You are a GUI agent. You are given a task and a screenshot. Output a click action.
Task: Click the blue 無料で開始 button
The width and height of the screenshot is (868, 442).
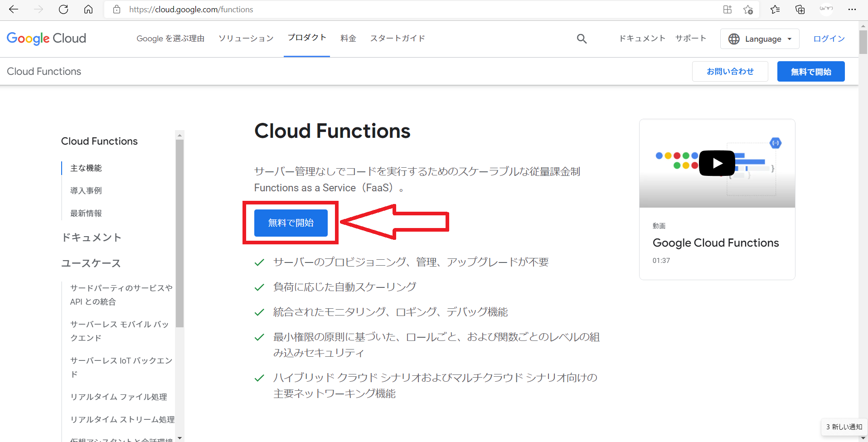tap(290, 223)
